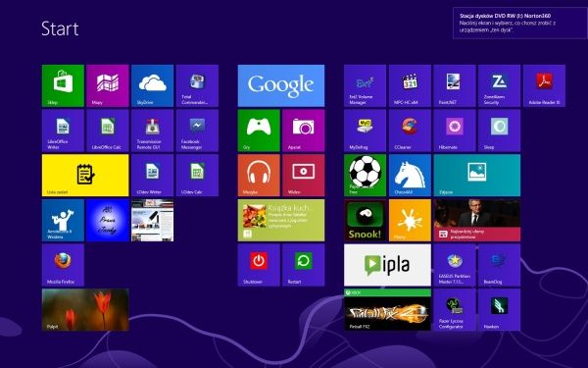Viewport: 588px width, 368px height.
Task: Launch the Adobe Reader tile
Action: 544,85
